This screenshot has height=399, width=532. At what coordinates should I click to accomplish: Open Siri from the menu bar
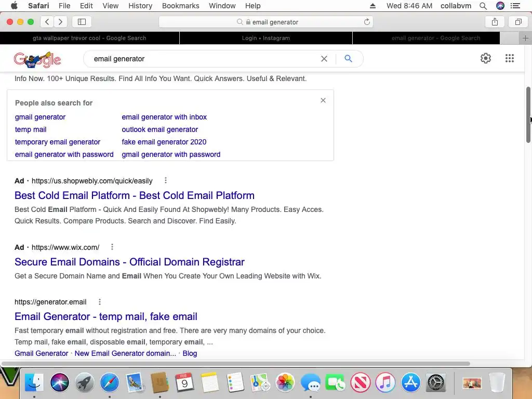tap(500, 6)
